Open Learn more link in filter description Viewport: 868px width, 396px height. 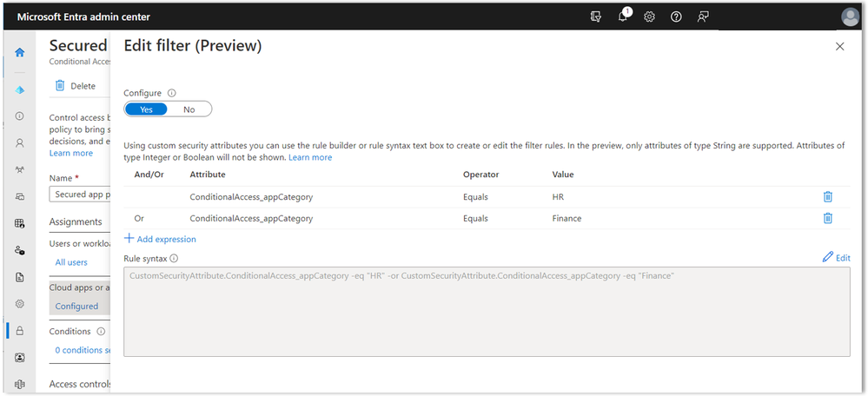pos(310,157)
